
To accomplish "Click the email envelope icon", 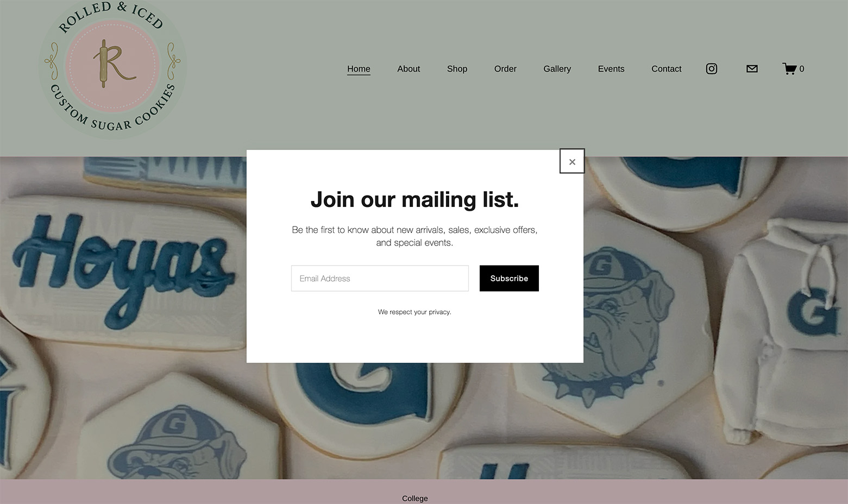I will point(752,68).
